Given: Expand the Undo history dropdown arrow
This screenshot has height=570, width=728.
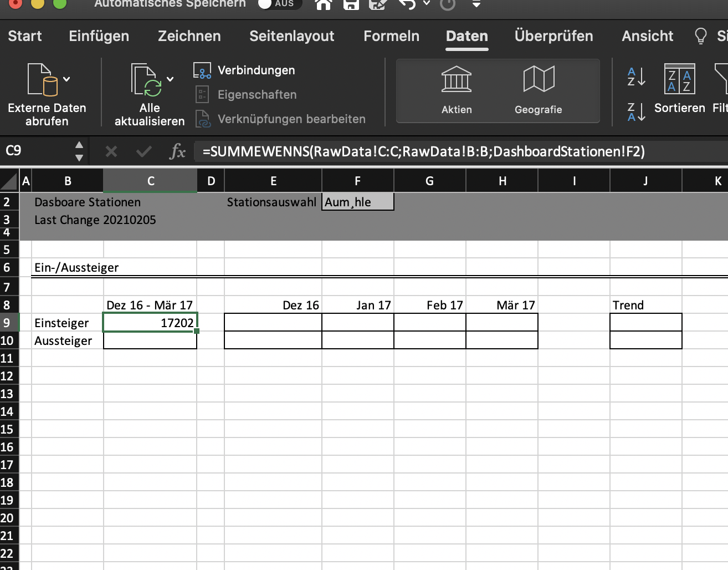Looking at the screenshot, I should [427, 3].
